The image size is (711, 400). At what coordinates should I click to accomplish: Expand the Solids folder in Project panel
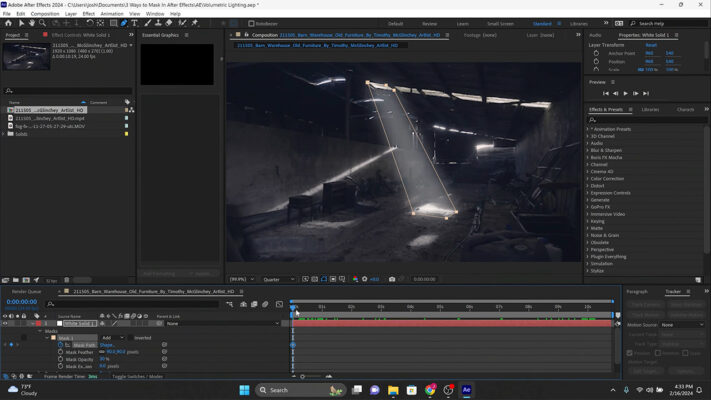[4, 134]
